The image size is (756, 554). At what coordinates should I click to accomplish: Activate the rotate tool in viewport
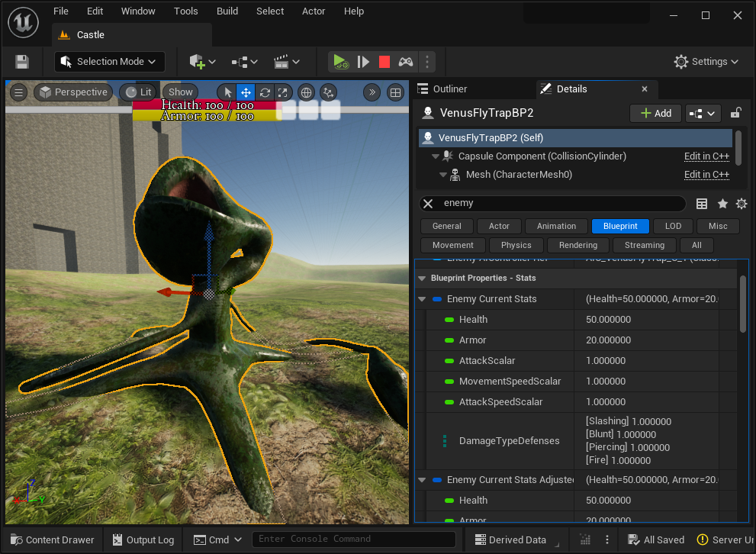[265, 92]
